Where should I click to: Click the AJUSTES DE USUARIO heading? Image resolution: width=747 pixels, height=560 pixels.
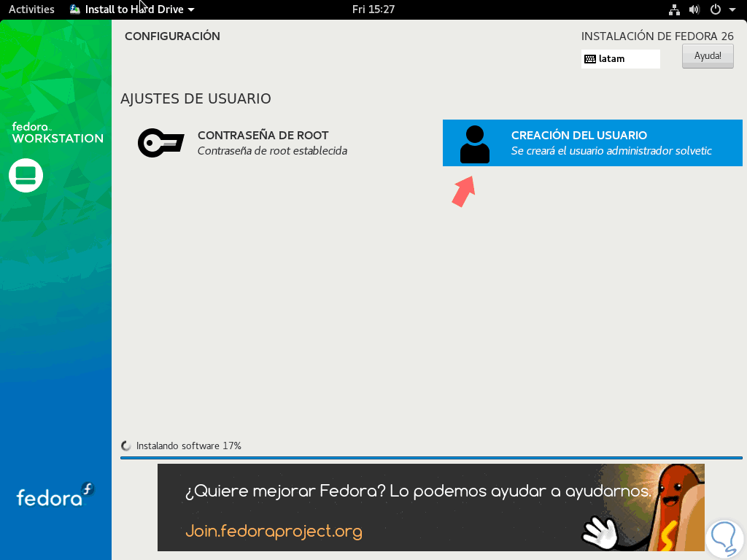click(196, 98)
